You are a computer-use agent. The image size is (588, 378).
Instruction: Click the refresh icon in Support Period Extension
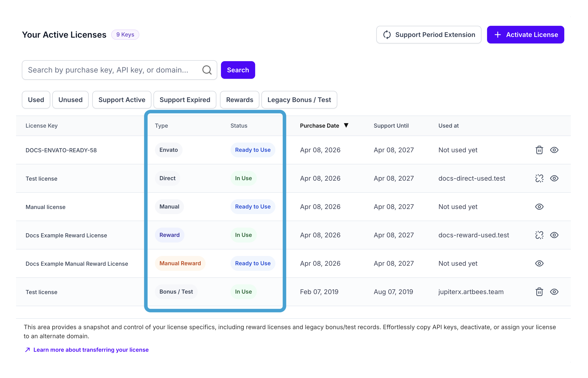(x=387, y=35)
